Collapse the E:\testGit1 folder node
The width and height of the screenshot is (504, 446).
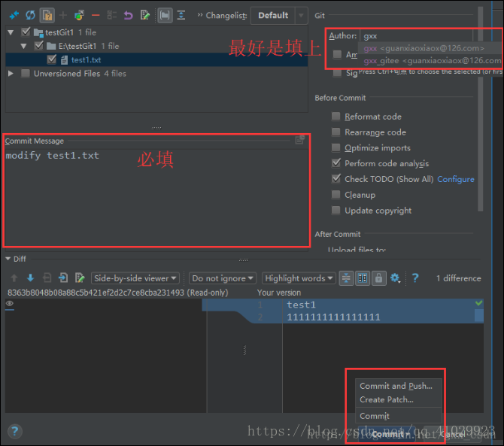[23, 47]
